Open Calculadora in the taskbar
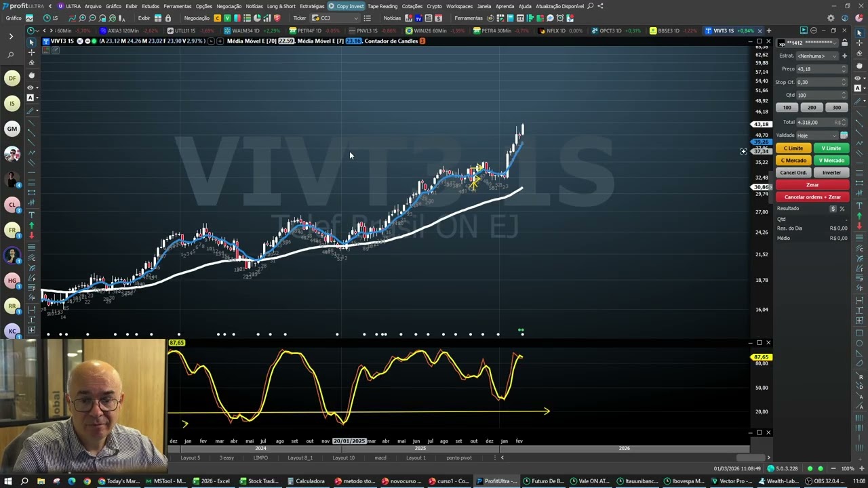868x488 pixels. tap(305, 481)
